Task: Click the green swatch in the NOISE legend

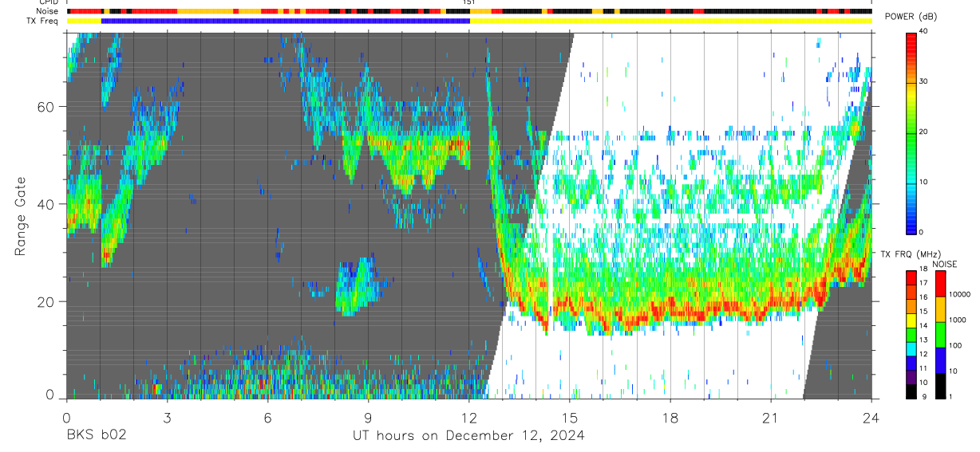Action: pos(940,334)
